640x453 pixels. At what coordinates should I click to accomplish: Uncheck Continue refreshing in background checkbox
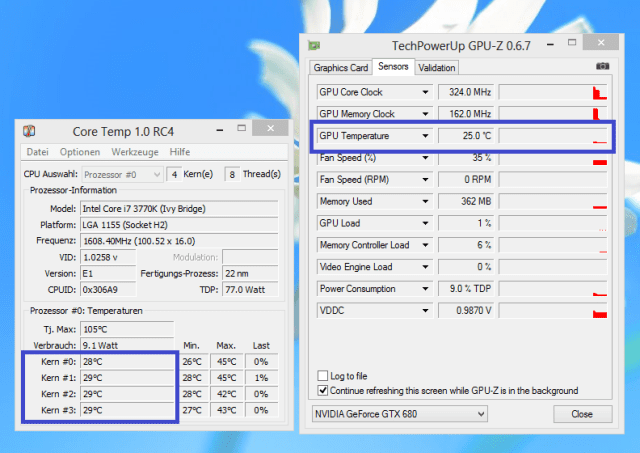pyautogui.click(x=322, y=390)
